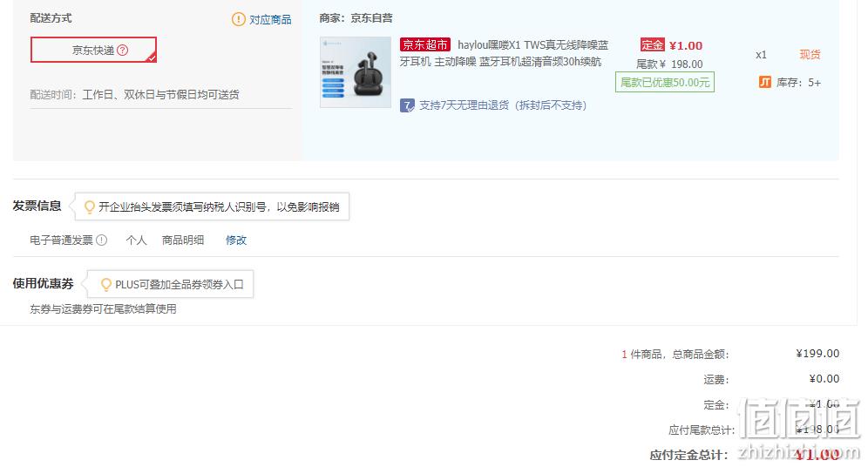Open the 对应商品 link
Screen dimensions: 868x467
270,20
